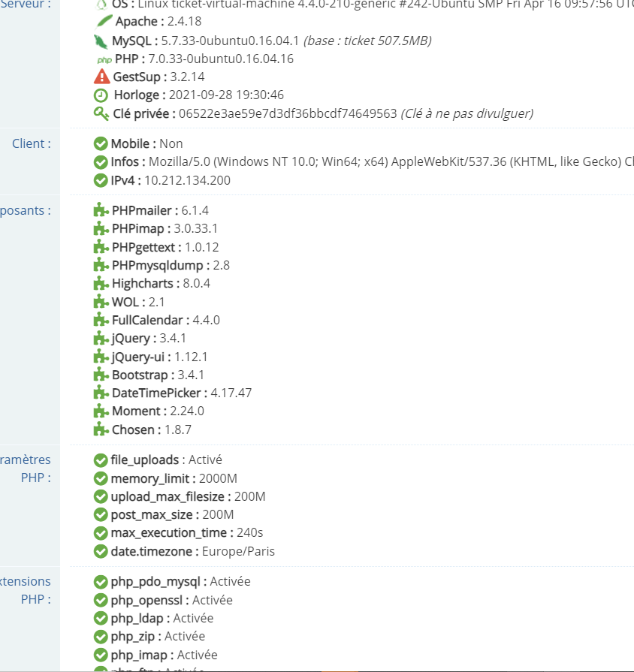Click the Chosen version 1.8.7

click(178, 429)
